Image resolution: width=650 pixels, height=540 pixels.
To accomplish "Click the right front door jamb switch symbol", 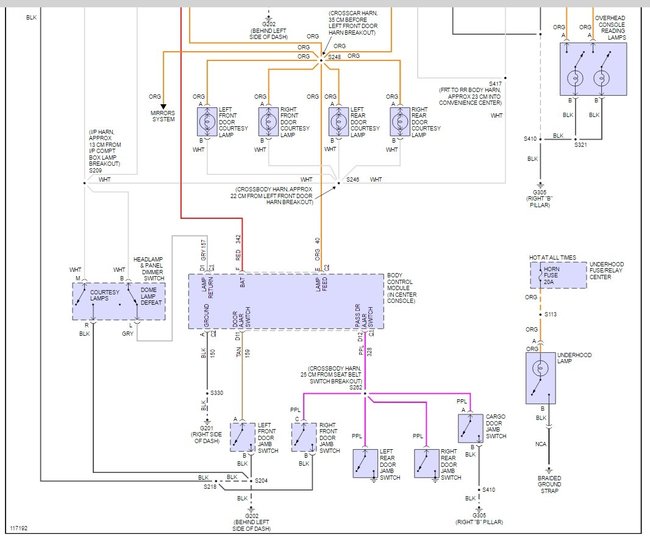I will point(304,437).
